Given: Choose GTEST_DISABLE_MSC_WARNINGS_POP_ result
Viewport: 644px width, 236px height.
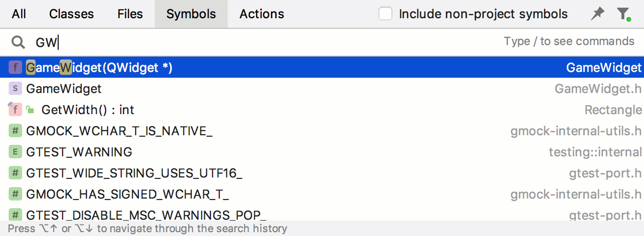Looking at the screenshot, I should click(322, 214).
